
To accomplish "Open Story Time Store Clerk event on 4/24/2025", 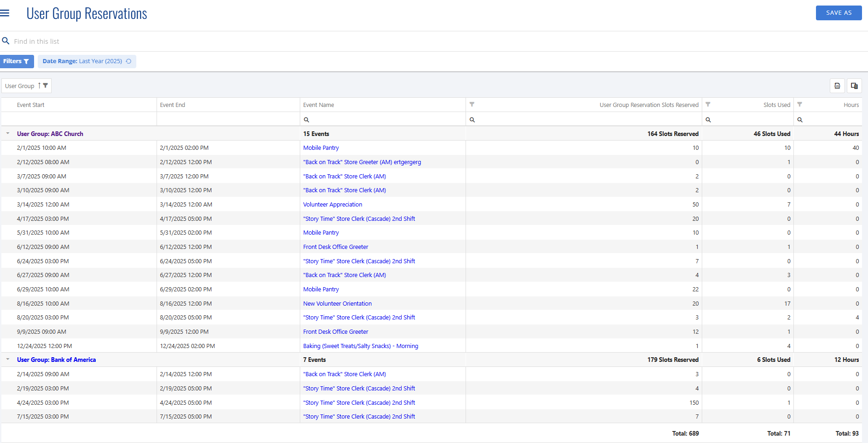I will (359, 403).
